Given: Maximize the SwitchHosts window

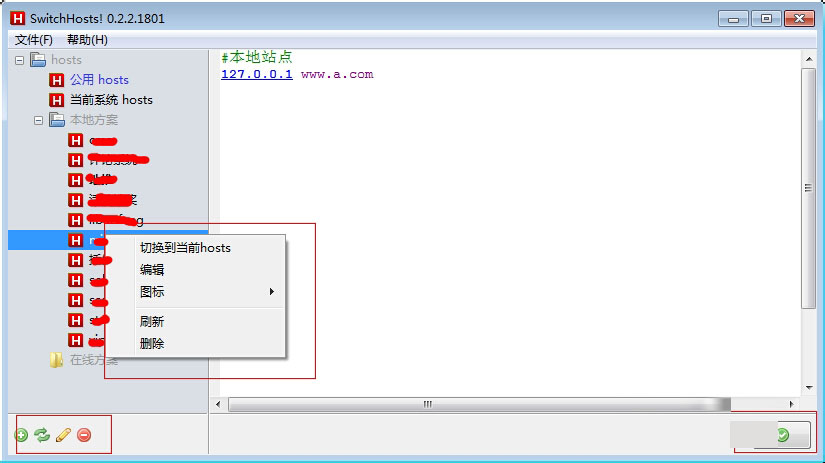Looking at the screenshot, I should [x=766, y=19].
